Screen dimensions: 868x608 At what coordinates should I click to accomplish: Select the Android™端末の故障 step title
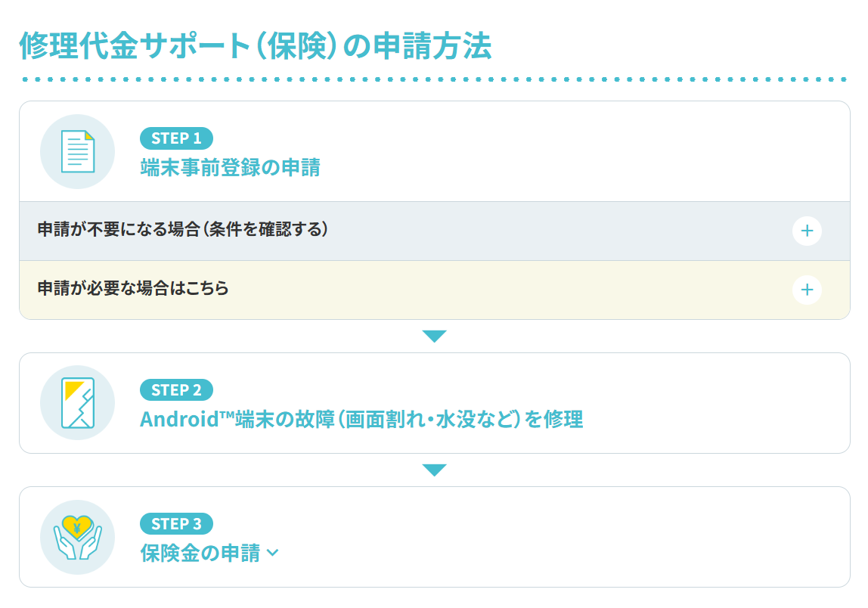point(361,419)
